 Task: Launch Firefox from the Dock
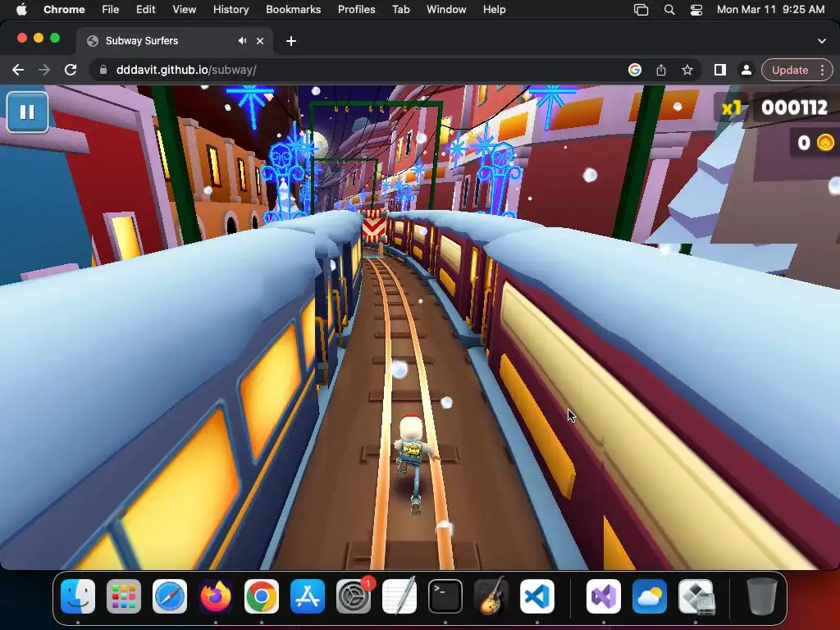click(216, 596)
